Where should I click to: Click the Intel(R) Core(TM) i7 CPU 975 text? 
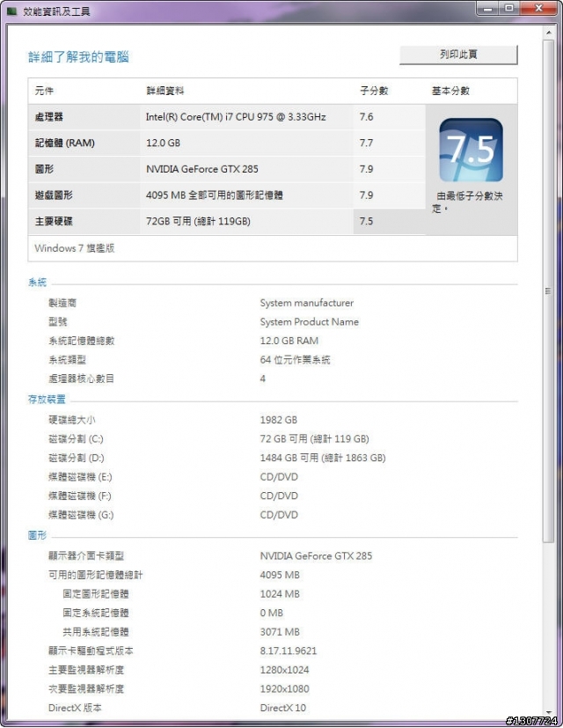[236, 117]
